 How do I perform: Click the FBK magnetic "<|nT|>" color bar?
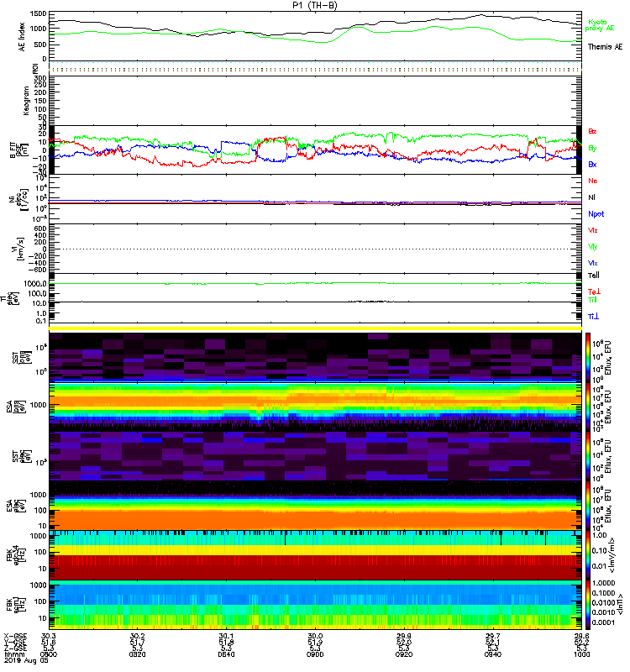pyautogui.click(x=588, y=605)
